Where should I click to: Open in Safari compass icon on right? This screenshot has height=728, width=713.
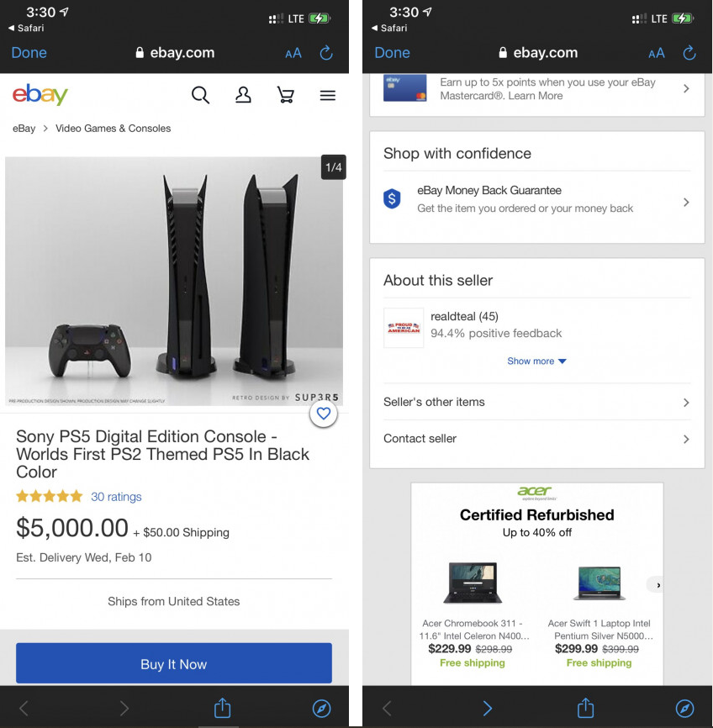click(x=684, y=709)
